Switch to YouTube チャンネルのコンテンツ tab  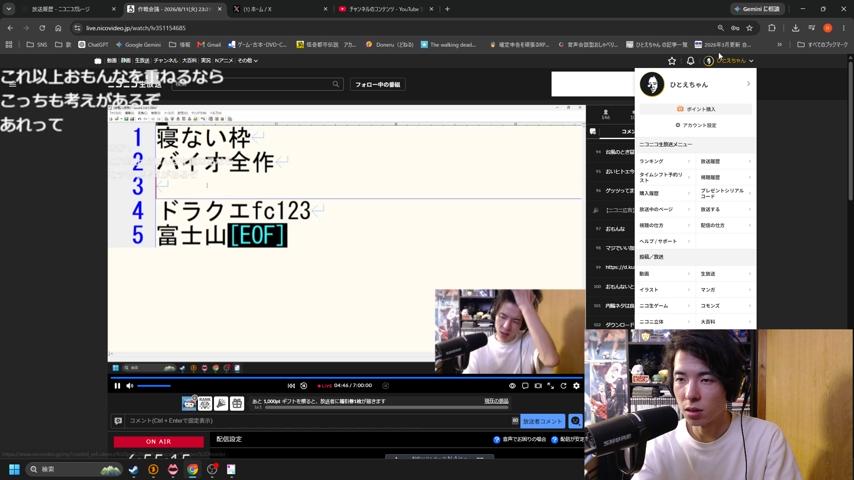click(x=386, y=9)
